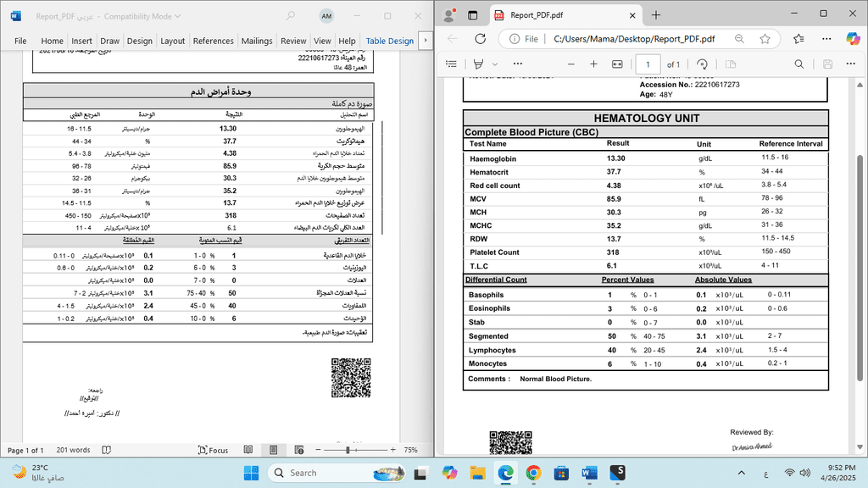
Task: Click the Word zoom out minus button
Action: (x=319, y=450)
